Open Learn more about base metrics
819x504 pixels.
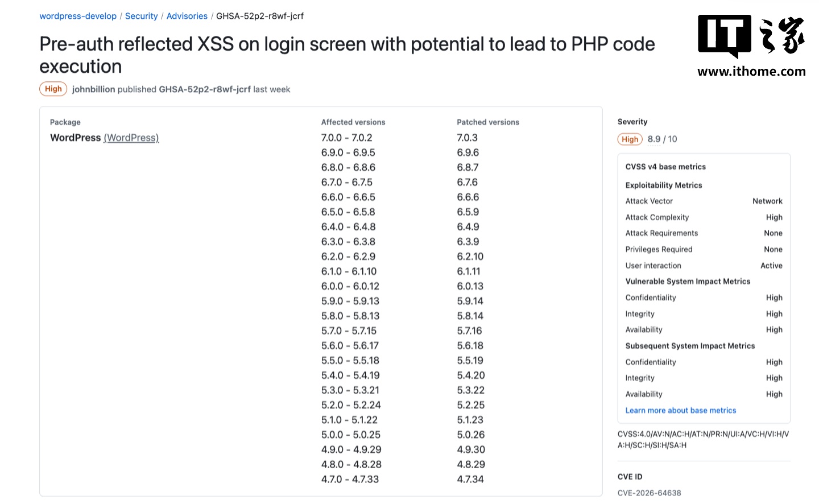pos(680,410)
